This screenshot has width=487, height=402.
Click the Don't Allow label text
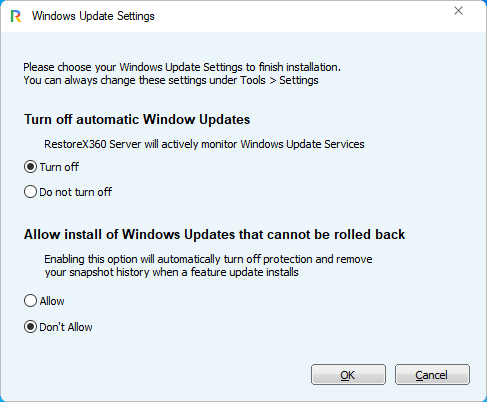(x=66, y=327)
